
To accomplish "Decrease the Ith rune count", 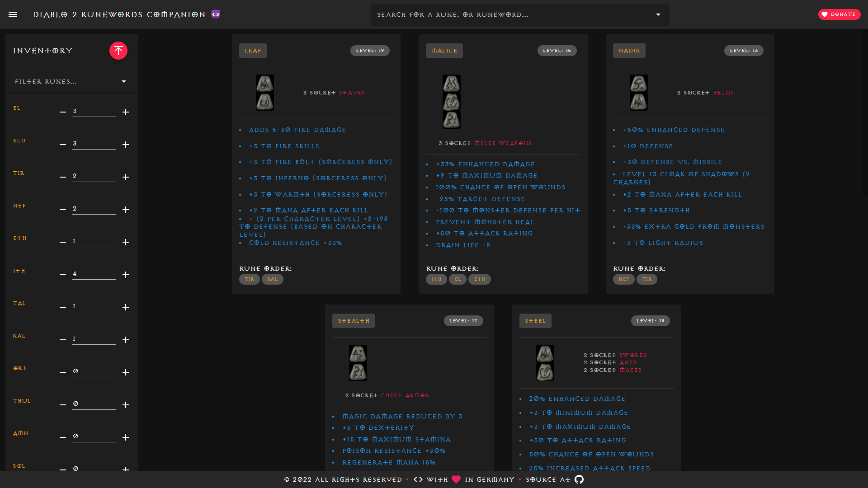I will click(x=63, y=275).
